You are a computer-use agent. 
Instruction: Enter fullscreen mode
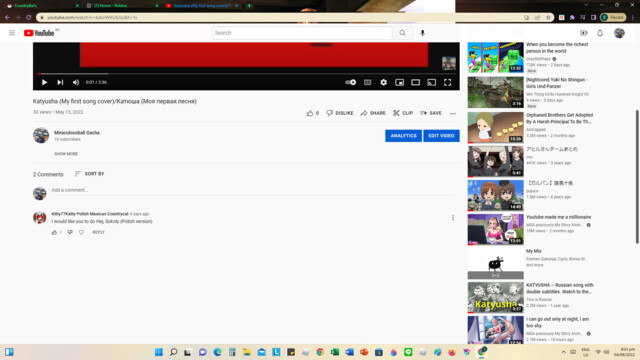coord(447,82)
